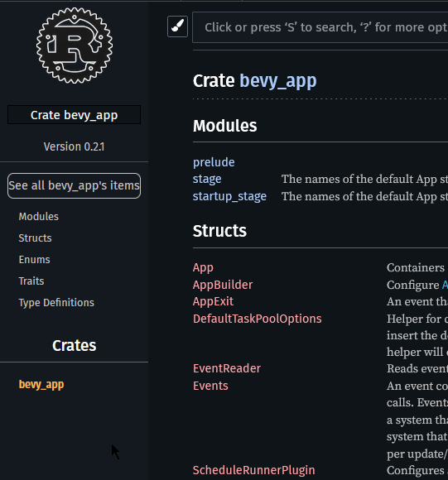Click the Crate bevy_app sidebar title
The width and height of the screenshot is (448, 480).
click(x=74, y=115)
